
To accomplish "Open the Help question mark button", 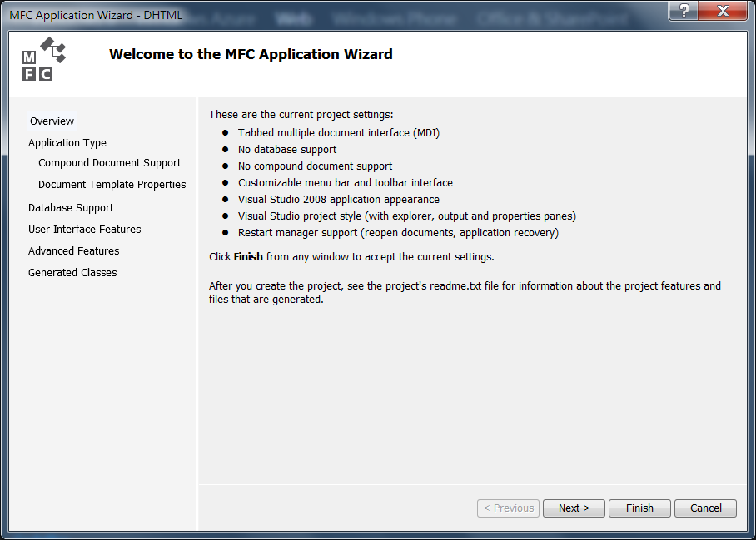I will pos(684,11).
